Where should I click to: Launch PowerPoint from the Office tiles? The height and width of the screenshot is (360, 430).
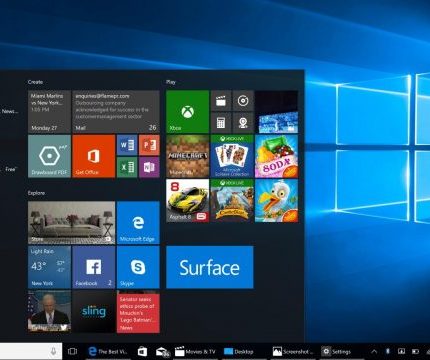point(149,145)
